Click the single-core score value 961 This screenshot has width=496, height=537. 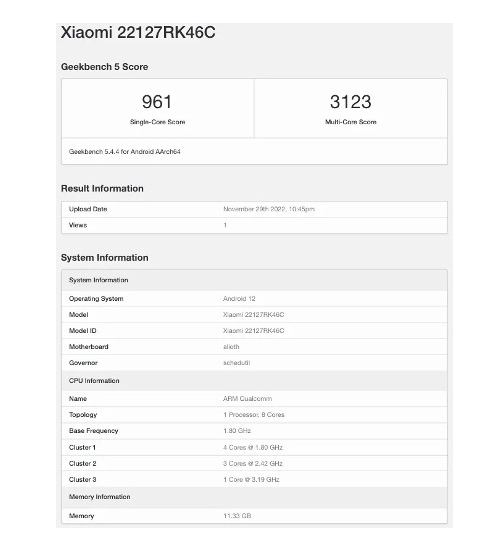(157, 102)
